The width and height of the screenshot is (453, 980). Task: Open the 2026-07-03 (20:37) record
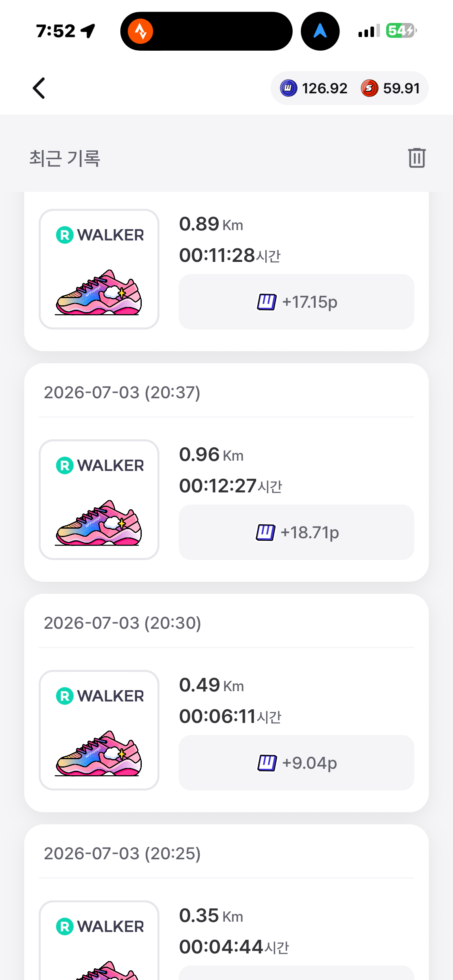(226, 472)
